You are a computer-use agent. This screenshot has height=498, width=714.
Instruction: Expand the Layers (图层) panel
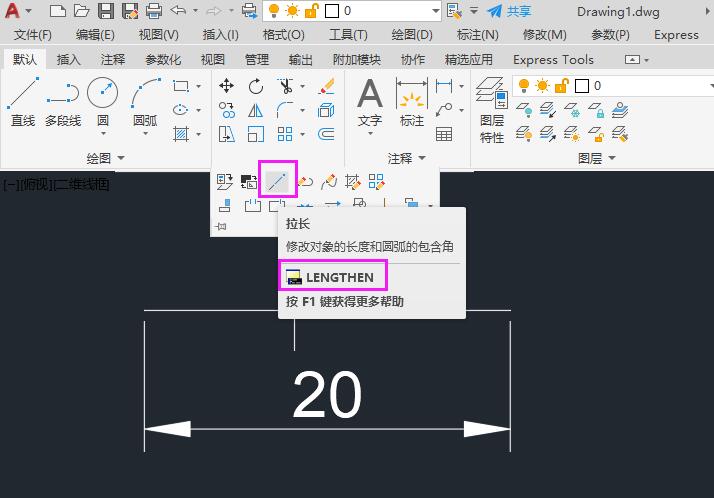pos(596,158)
